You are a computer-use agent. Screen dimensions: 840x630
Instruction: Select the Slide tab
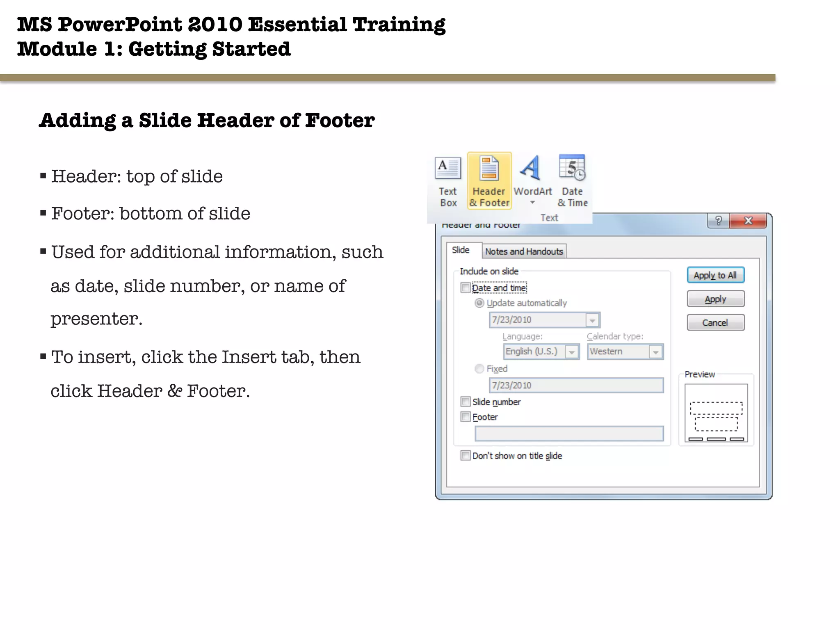(x=461, y=250)
